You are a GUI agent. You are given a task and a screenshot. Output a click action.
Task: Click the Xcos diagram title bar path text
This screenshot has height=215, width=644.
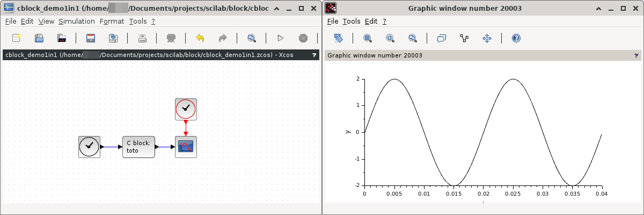tap(149, 55)
